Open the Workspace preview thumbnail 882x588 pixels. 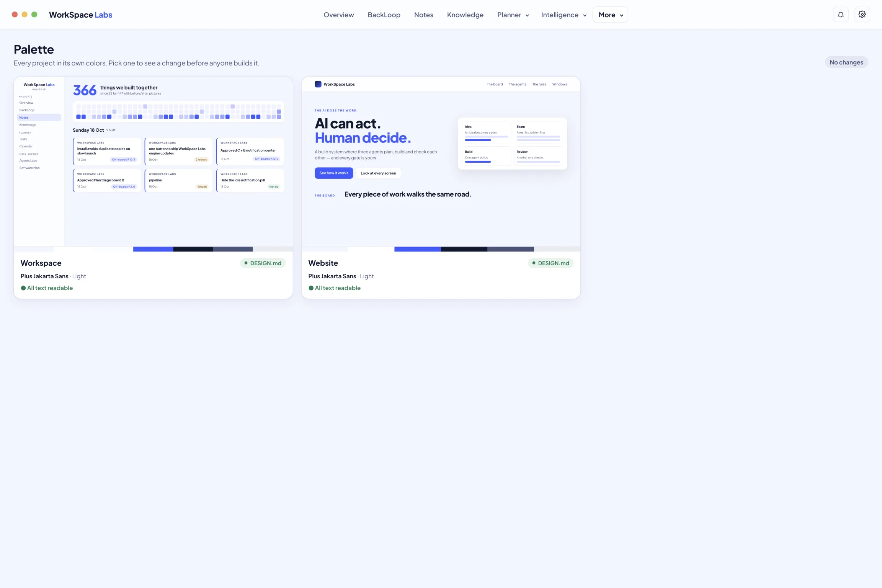(153, 162)
